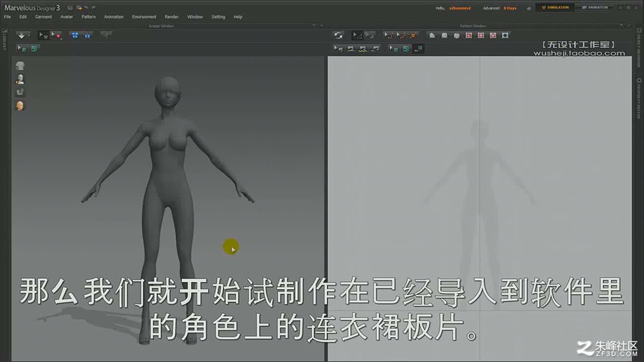Viewport: 644px width, 362px height.
Task: Select the Add Point tool
Action: point(401,35)
